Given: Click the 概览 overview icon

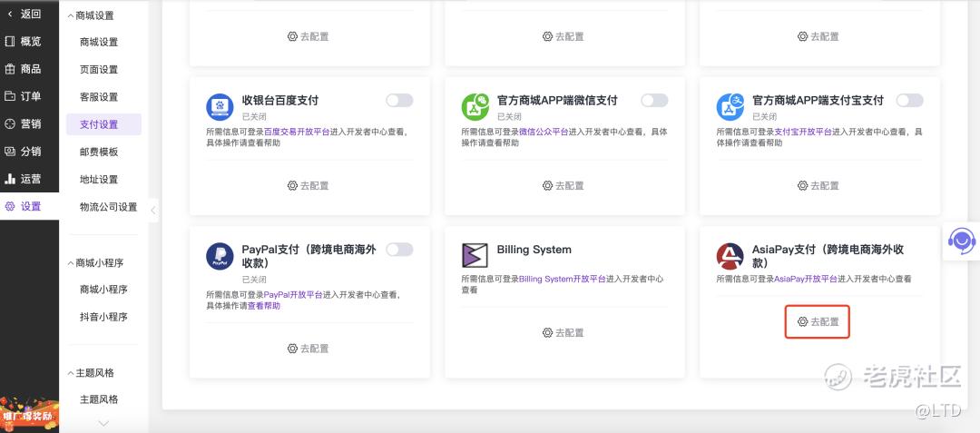Looking at the screenshot, I should (x=10, y=41).
